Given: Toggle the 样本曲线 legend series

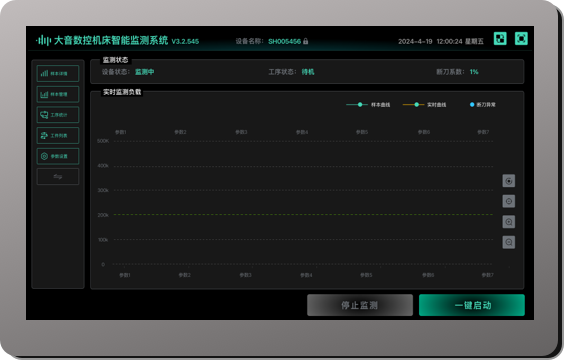Looking at the screenshot, I should point(368,105).
